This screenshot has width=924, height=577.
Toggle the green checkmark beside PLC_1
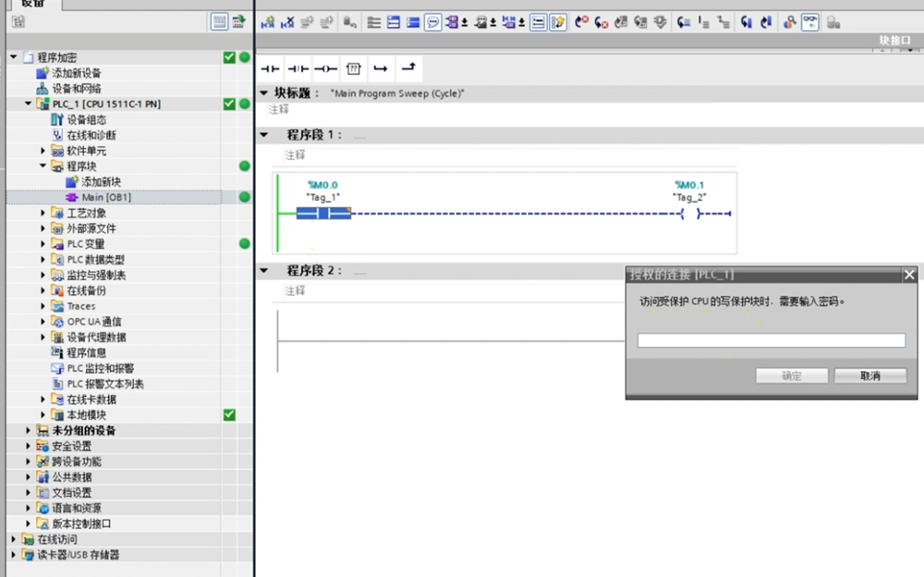click(229, 104)
